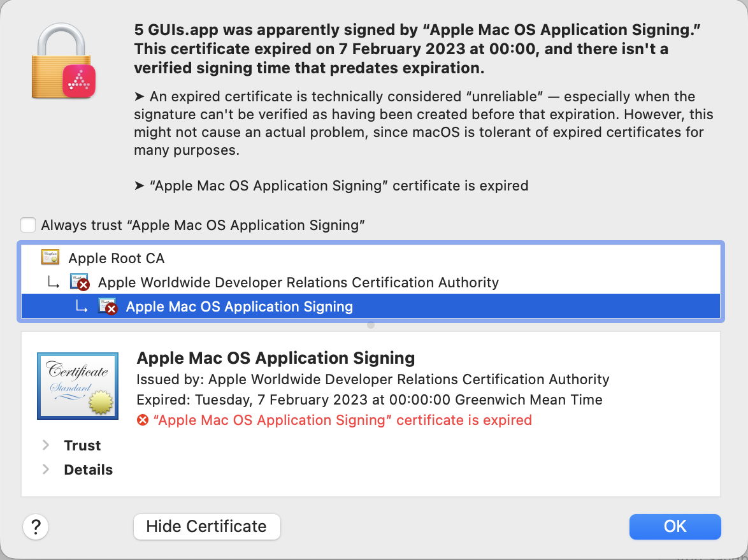Confirm the dialog with OK
The image size is (748, 560).
click(675, 527)
